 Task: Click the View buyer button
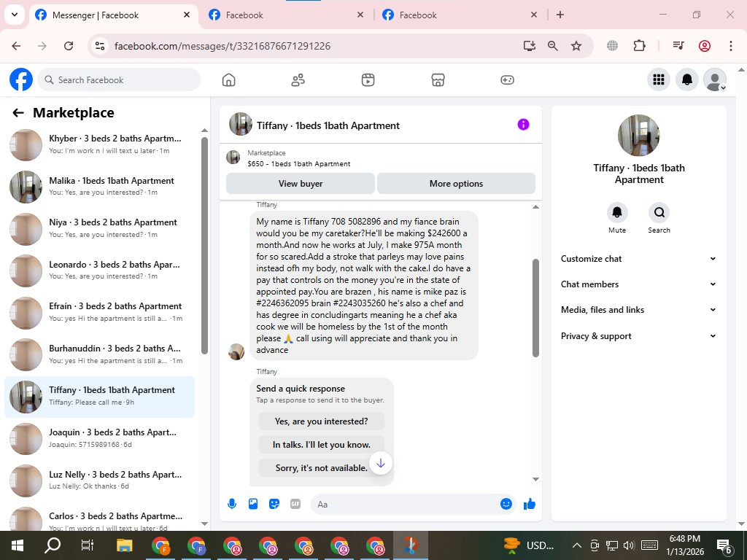[x=300, y=183]
